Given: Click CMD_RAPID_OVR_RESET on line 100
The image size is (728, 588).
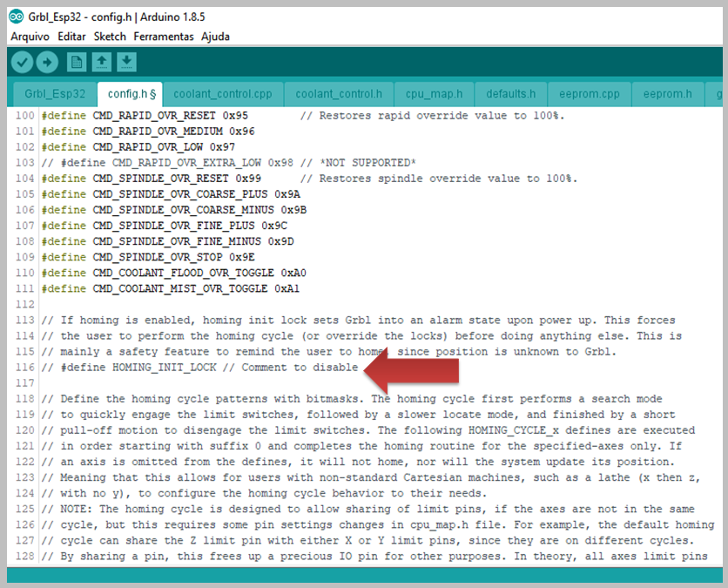Looking at the screenshot, I should [154, 116].
